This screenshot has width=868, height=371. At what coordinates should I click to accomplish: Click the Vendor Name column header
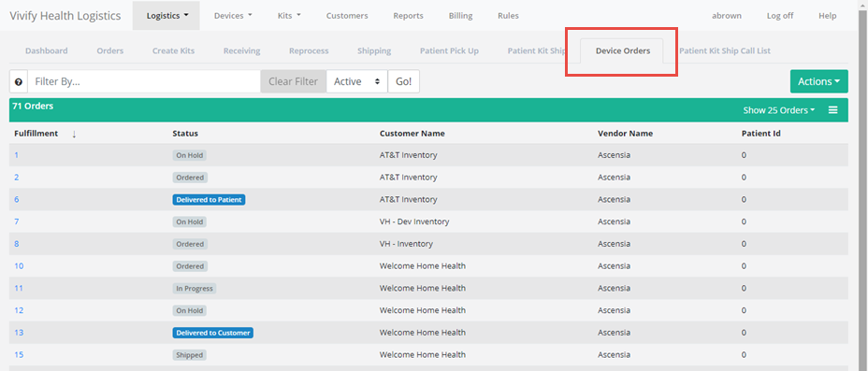[625, 134]
